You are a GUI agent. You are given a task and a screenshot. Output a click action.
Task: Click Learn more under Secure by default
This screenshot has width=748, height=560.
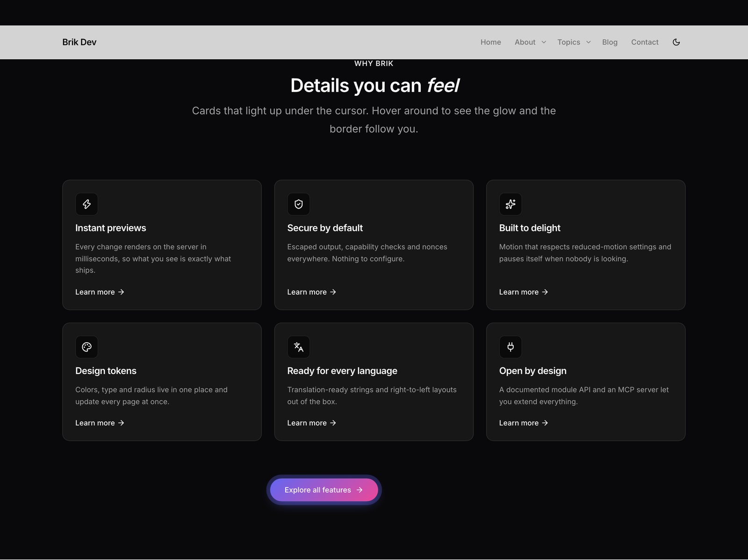coord(312,292)
